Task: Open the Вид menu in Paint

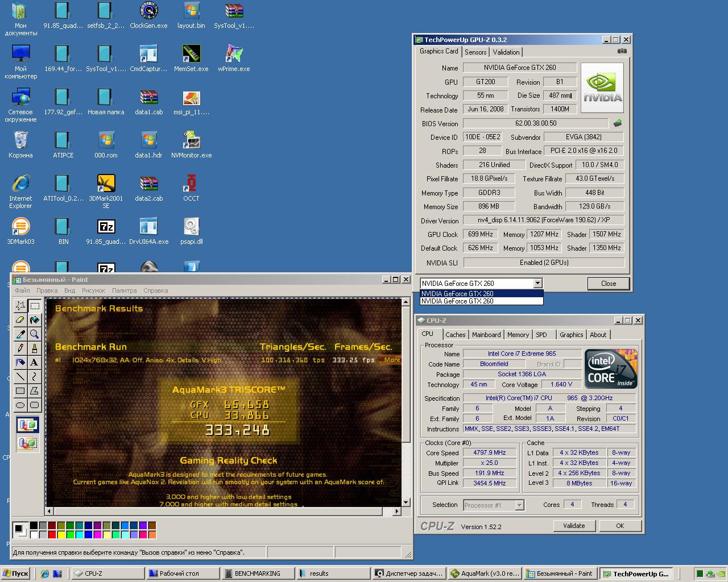Action: click(69, 290)
